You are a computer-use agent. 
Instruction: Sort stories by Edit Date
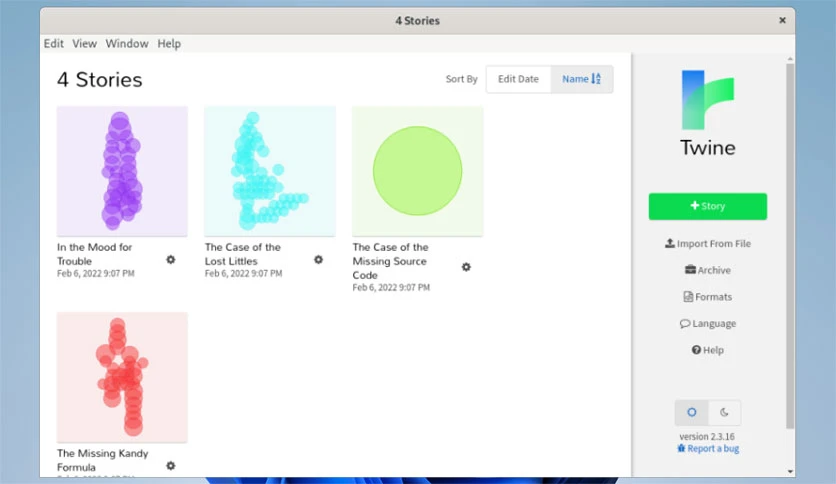coord(518,79)
